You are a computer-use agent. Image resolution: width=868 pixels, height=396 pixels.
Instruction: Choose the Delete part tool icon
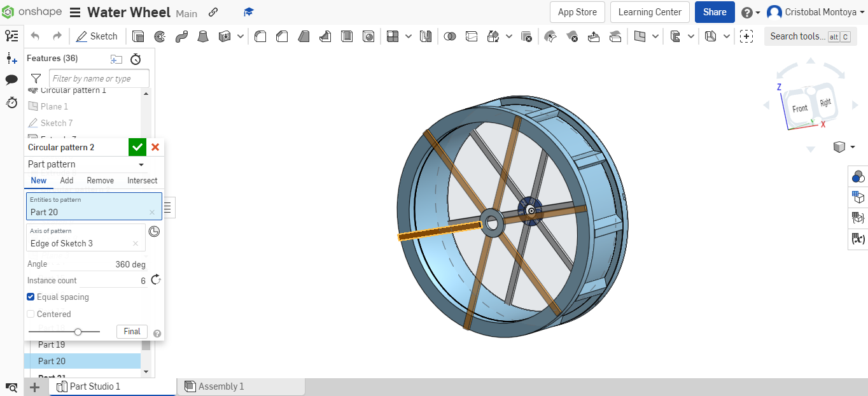[526, 36]
